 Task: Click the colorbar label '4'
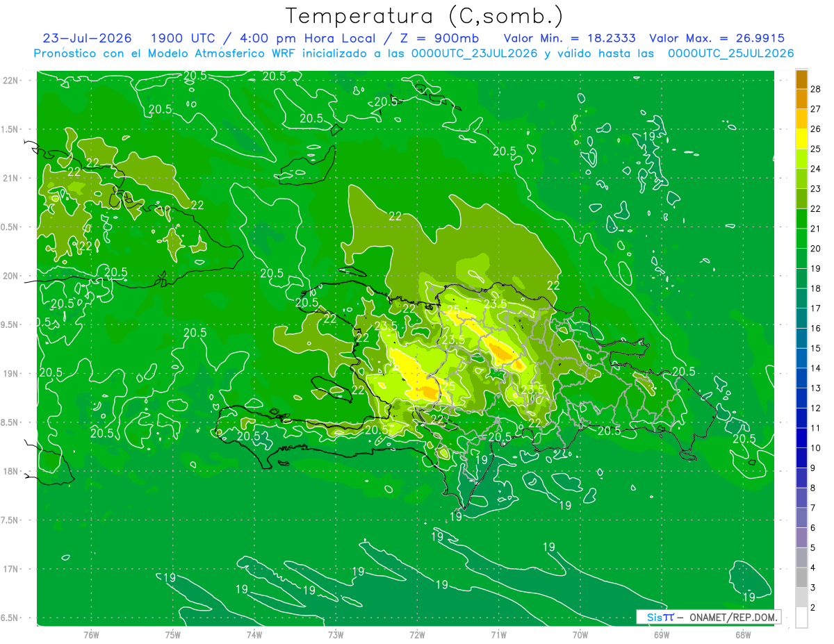(813, 568)
